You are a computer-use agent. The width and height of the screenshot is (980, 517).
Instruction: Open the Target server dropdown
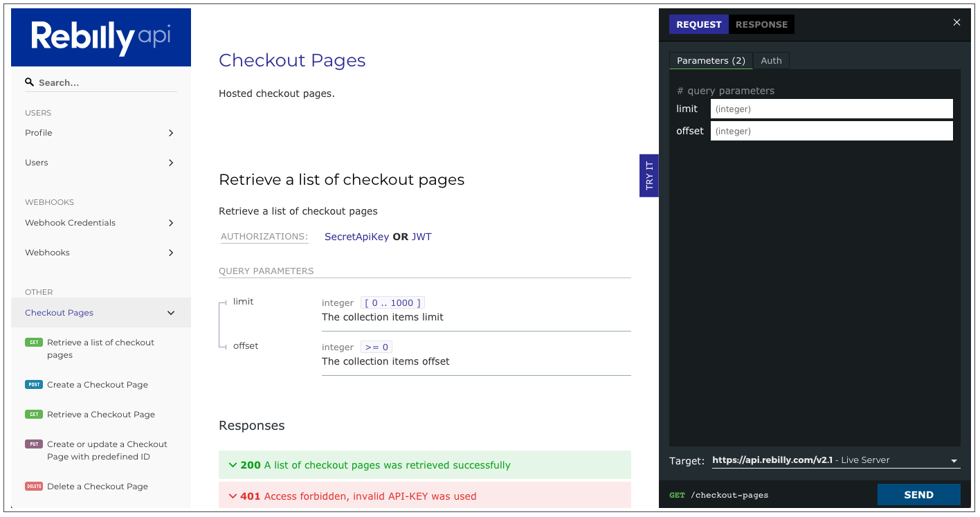(x=835, y=460)
